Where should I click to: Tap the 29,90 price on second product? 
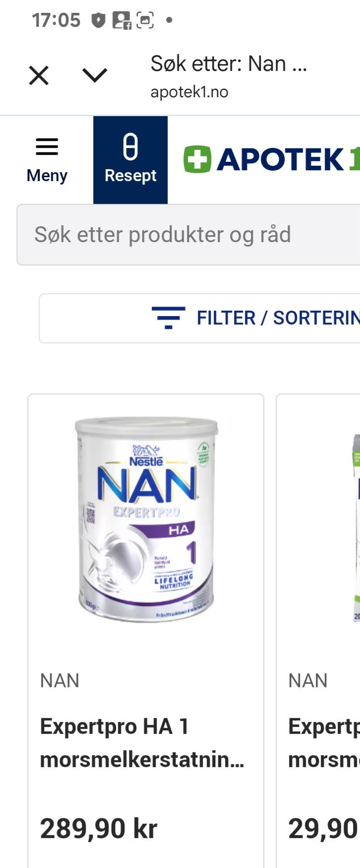pyautogui.click(x=324, y=828)
